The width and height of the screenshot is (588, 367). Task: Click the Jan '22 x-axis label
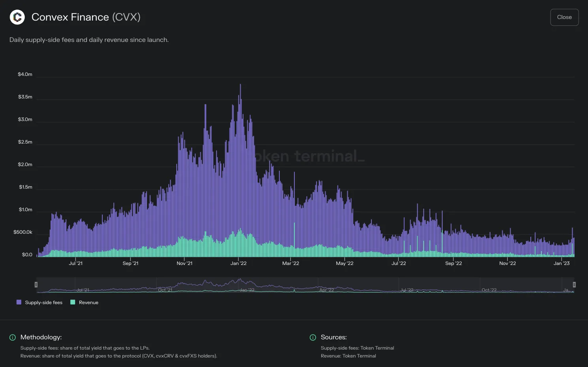click(239, 263)
